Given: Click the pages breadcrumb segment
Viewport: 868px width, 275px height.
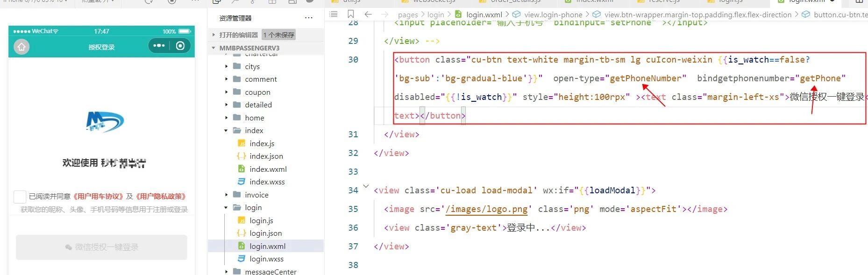Looking at the screenshot, I should 408,14.
